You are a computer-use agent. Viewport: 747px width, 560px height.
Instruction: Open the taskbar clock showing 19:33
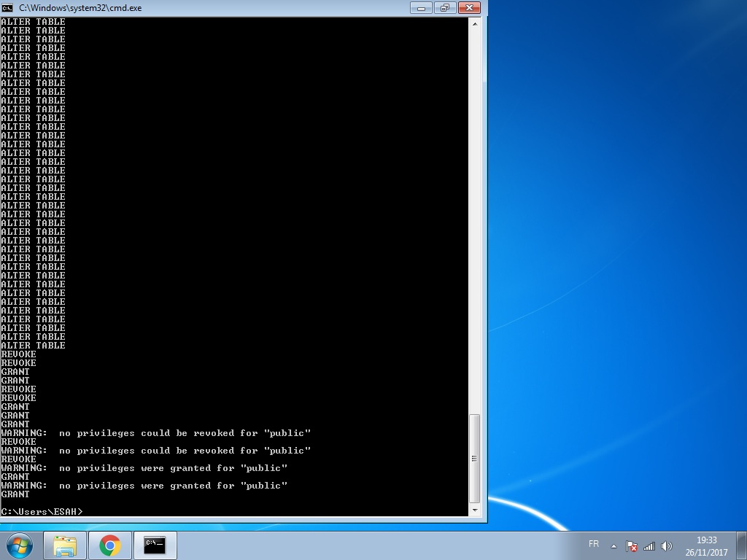point(705,546)
